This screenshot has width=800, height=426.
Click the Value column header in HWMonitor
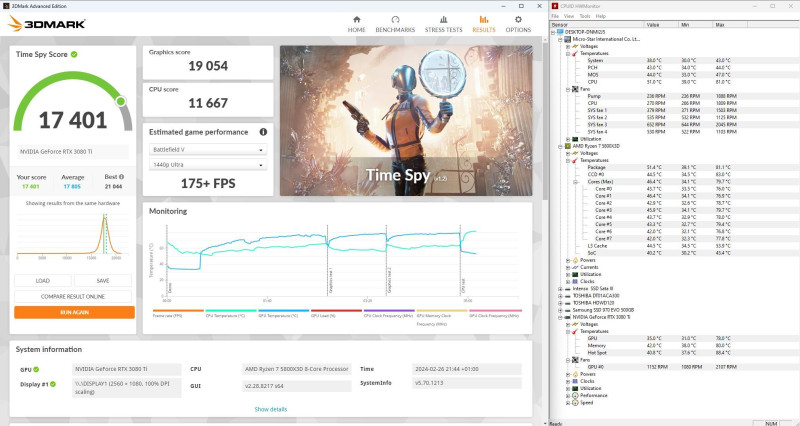661,24
